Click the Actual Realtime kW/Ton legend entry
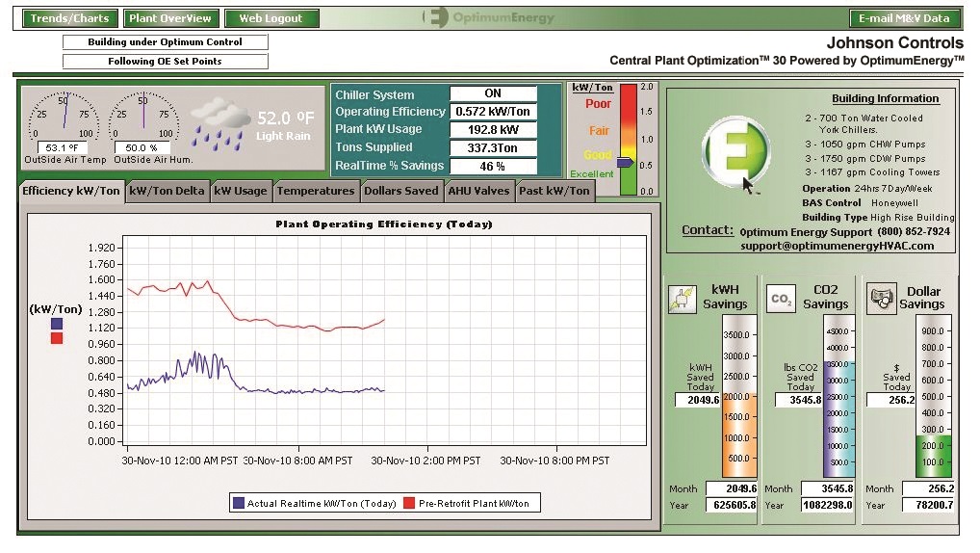The image size is (980, 553). point(315,503)
